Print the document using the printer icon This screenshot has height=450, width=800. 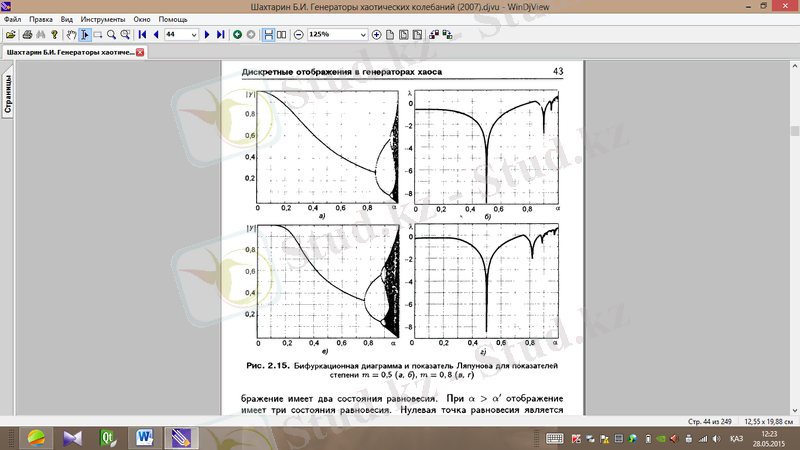[27, 35]
